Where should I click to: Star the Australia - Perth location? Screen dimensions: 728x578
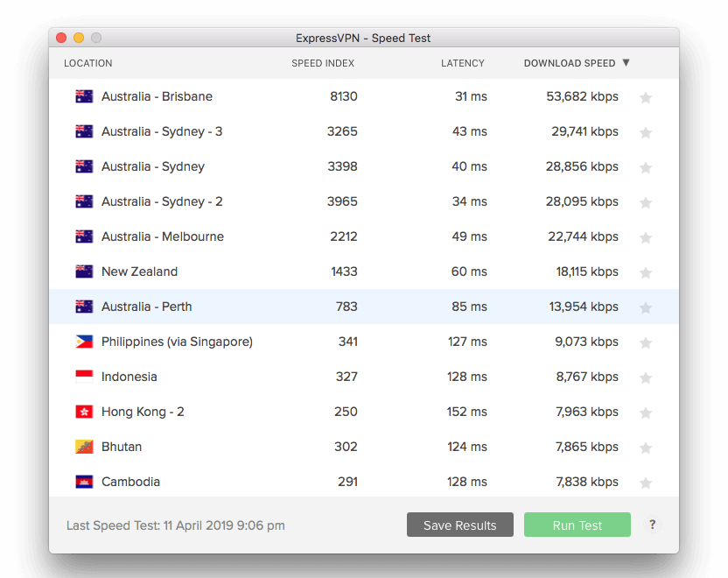[x=646, y=307]
